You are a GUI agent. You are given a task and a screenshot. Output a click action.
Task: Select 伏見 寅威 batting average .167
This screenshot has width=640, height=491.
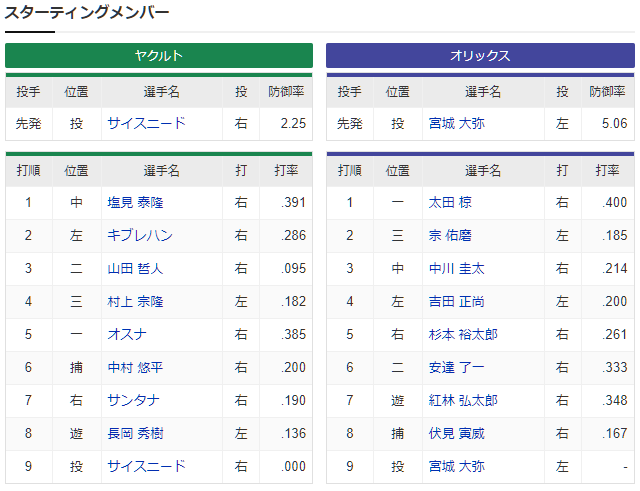614,433
